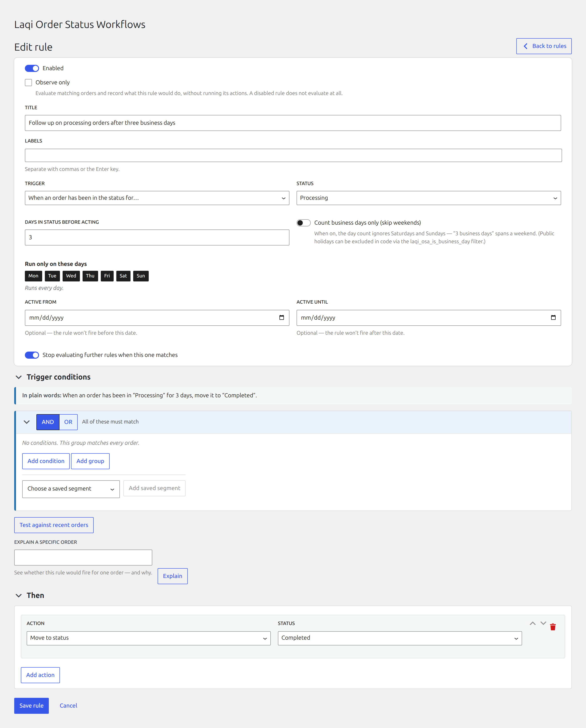Check the Observe only checkbox

point(28,83)
